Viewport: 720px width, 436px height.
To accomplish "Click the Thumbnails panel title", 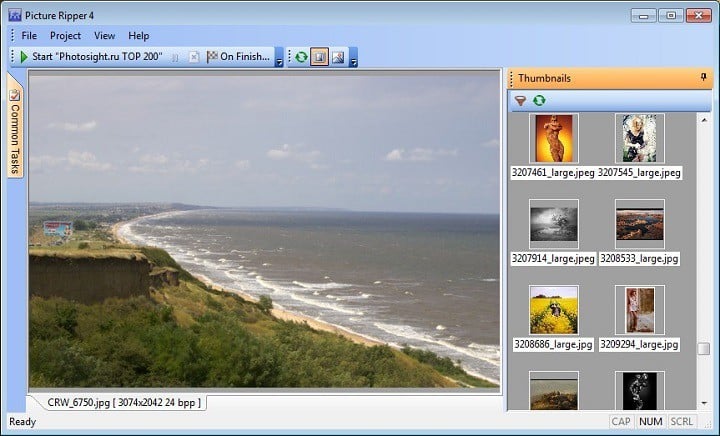I will (545, 78).
